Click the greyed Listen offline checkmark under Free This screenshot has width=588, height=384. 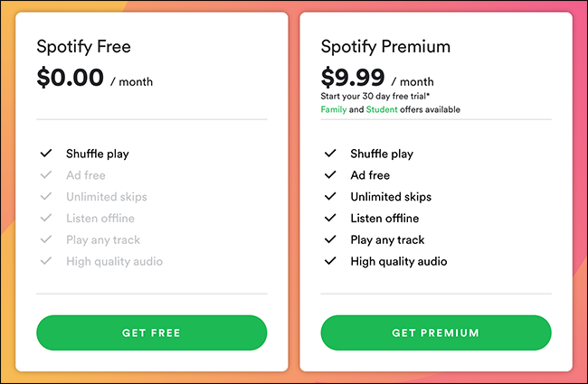tap(46, 219)
